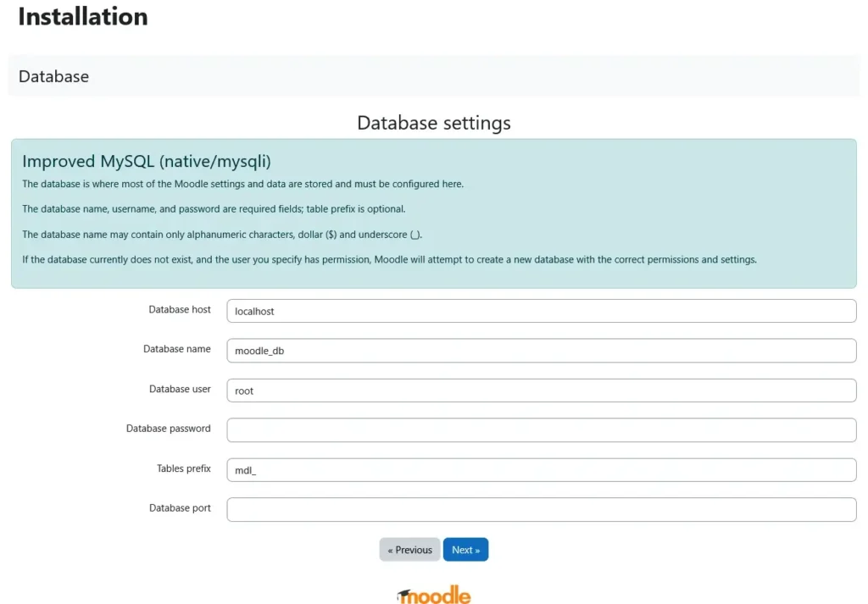Click the Database user field containing root
Viewport: 868px width, 604px height.
point(541,391)
